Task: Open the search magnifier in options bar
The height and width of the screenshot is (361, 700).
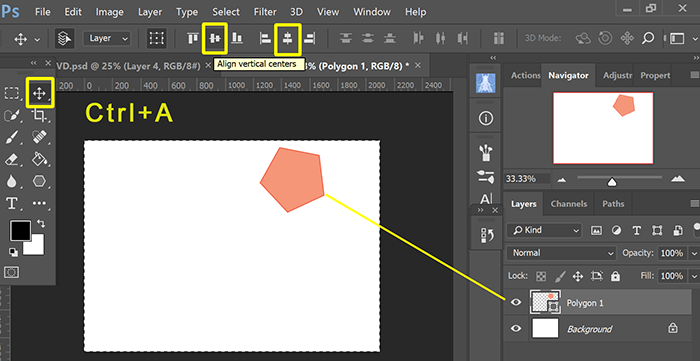Action: 648,38
